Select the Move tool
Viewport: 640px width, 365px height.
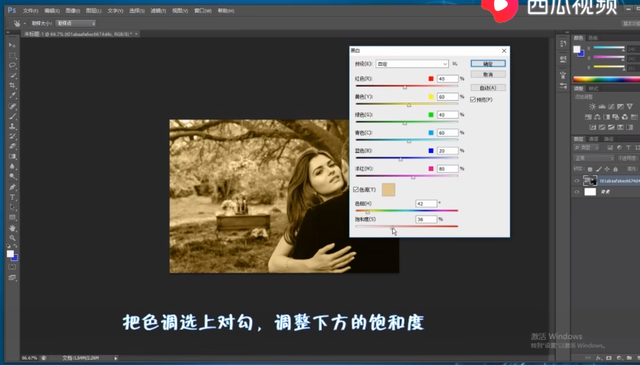(x=12, y=45)
